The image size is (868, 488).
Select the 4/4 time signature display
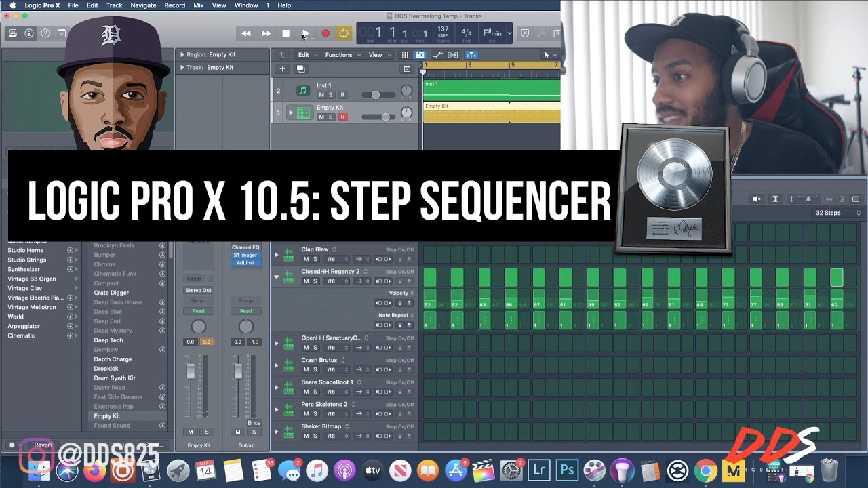[467, 33]
